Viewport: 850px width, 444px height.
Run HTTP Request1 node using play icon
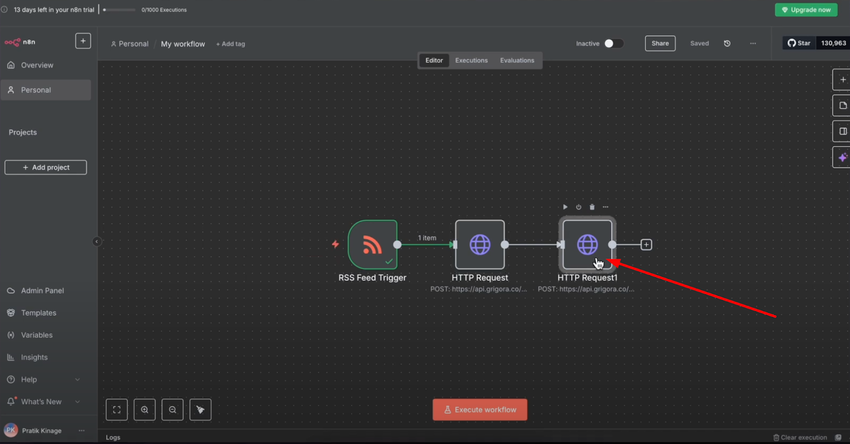pyautogui.click(x=565, y=207)
